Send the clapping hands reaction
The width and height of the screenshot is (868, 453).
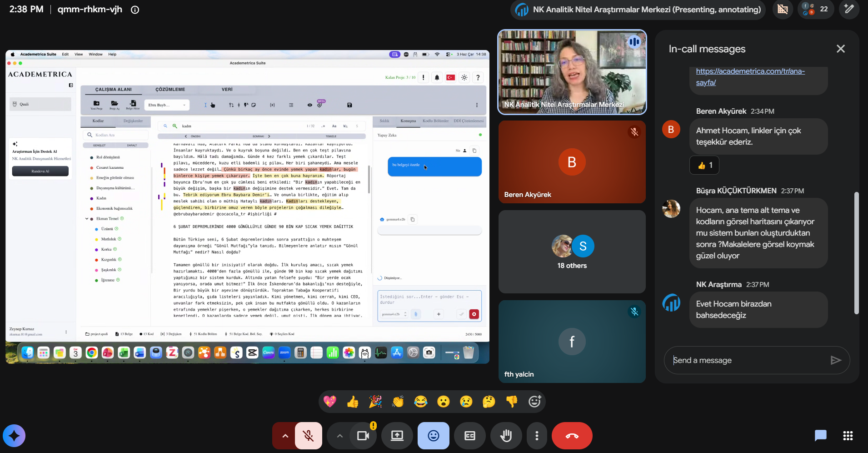coord(398,401)
